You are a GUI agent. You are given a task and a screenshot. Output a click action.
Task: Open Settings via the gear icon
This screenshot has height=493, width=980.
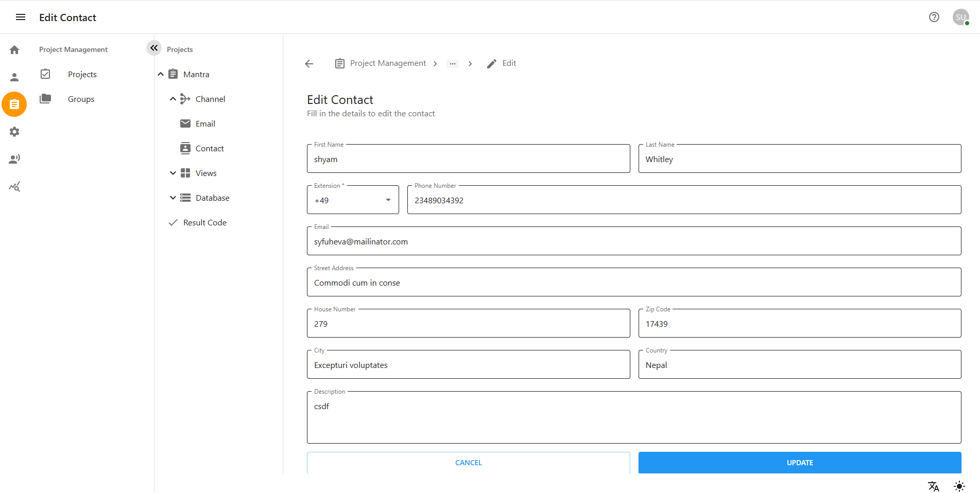[x=14, y=132]
